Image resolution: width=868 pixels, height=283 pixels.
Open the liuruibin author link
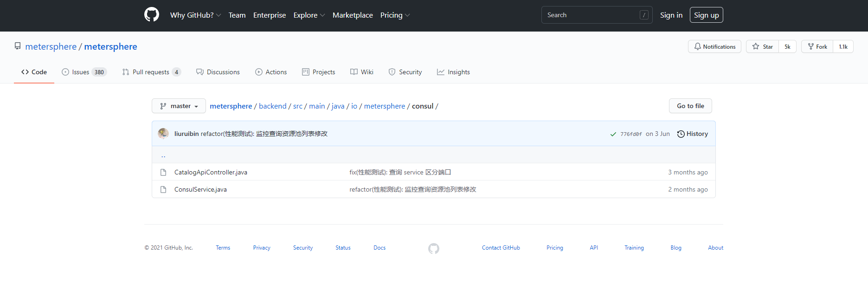click(x=186, y=134)
